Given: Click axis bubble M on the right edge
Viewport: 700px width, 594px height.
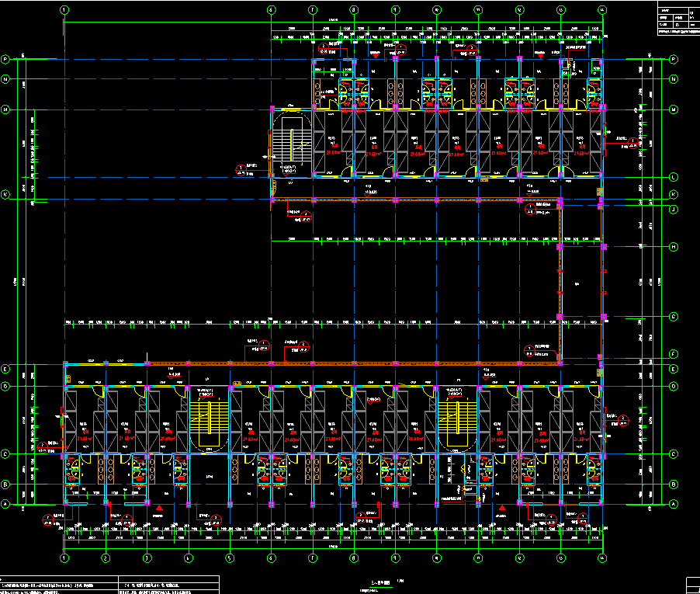Looking at the screenshot, I should 673,109.
